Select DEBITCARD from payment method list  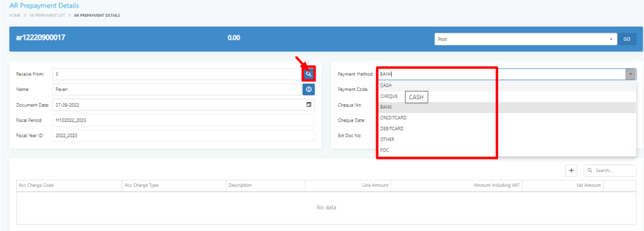(x=506, y=128)
